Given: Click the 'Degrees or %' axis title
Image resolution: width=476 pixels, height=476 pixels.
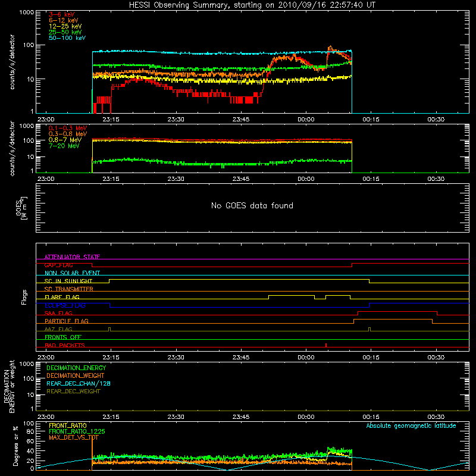Looking at the screenshot, I should tap(15, 446).
